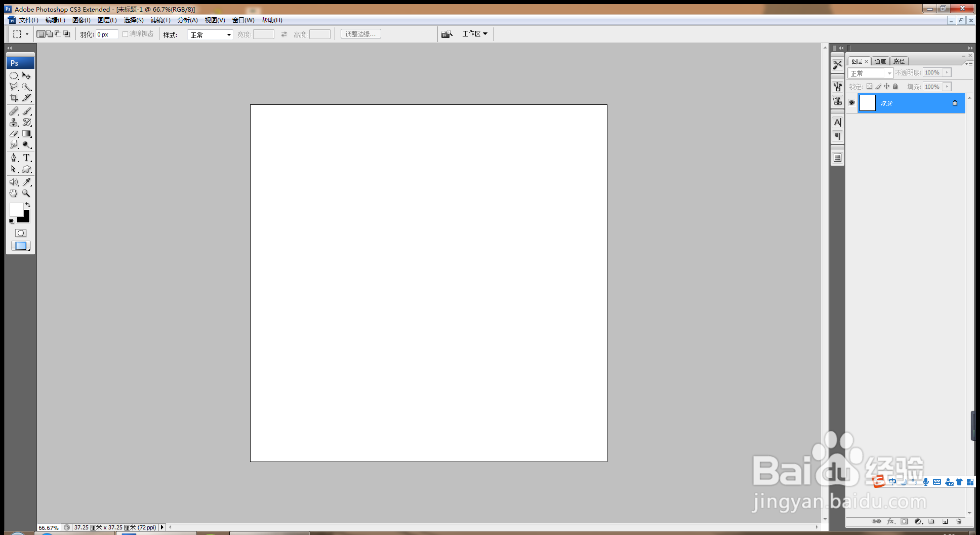Click the create new layer icon
The width and height of the screenshot is (980, 535).
click(x=945, y=521)
